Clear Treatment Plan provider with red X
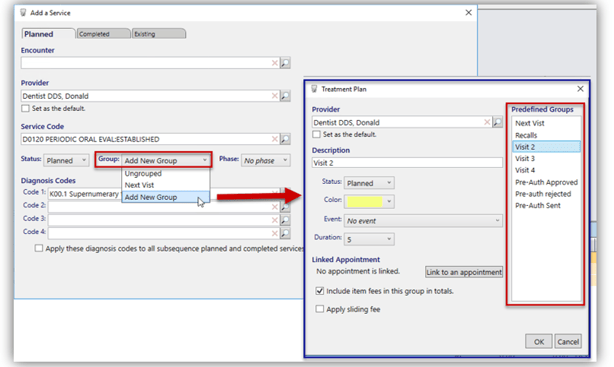The image size is (614, 367). coord(487,122)
